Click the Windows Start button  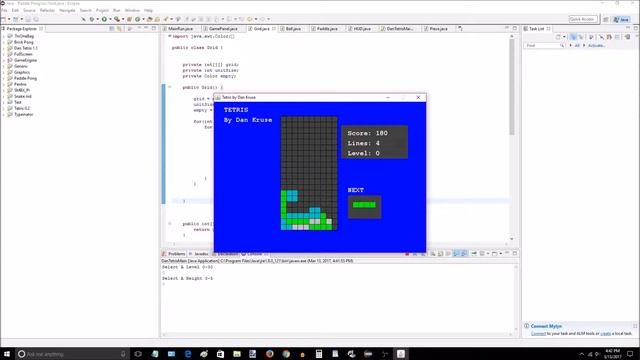coord(7,354)
